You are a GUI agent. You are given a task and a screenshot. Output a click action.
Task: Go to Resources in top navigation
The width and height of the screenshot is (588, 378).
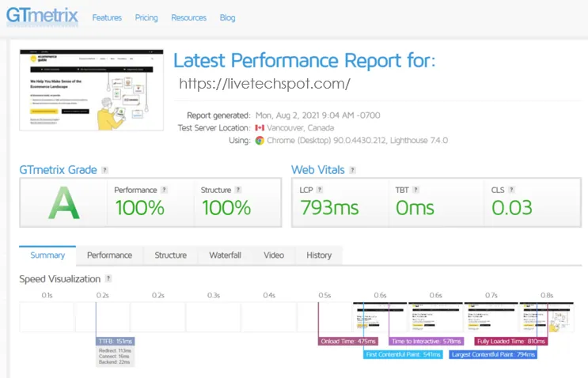(x=188, y=17)
